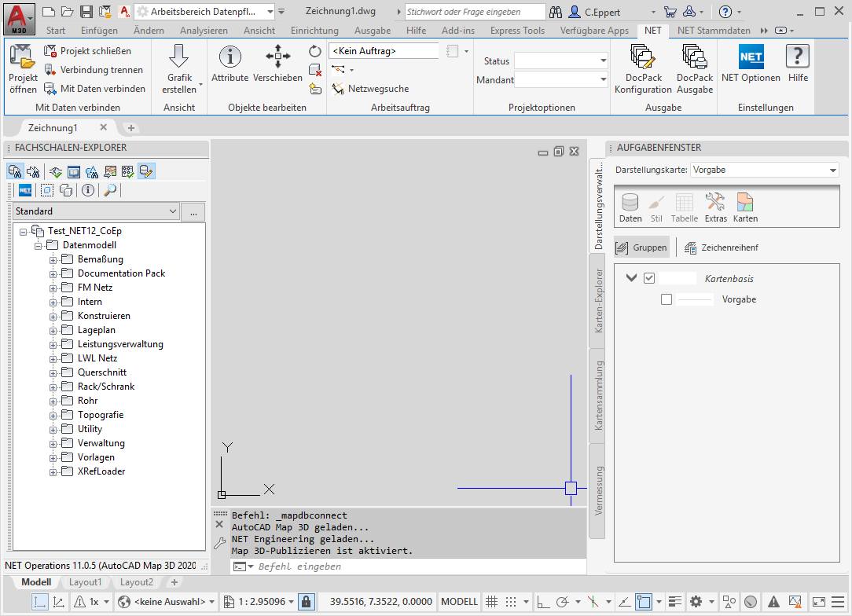Open the Attribute tool

click(x=230, y=64)
